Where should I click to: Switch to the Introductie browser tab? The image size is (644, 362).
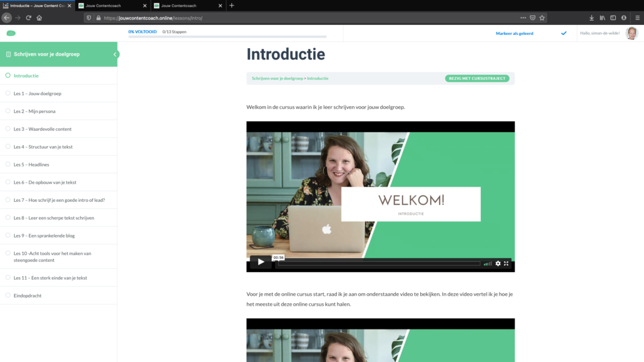pyautogui.click(x=38, y=6)
